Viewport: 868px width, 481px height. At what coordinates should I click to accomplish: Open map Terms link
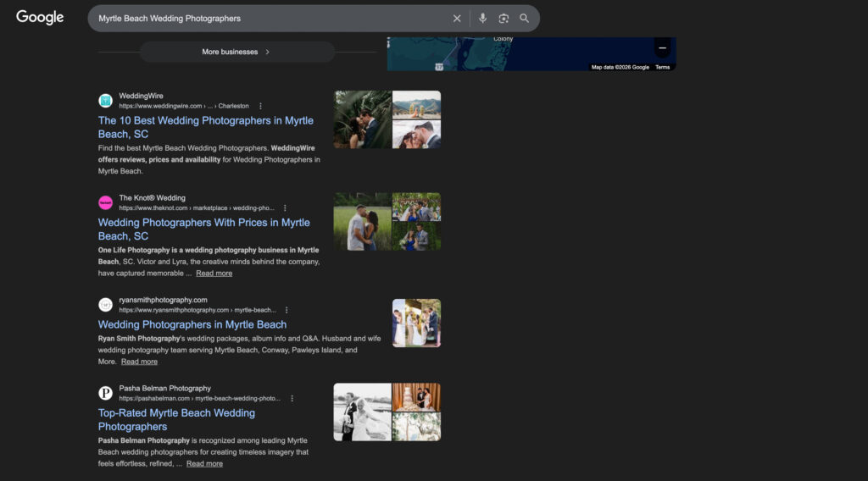(x=663, y=68)
